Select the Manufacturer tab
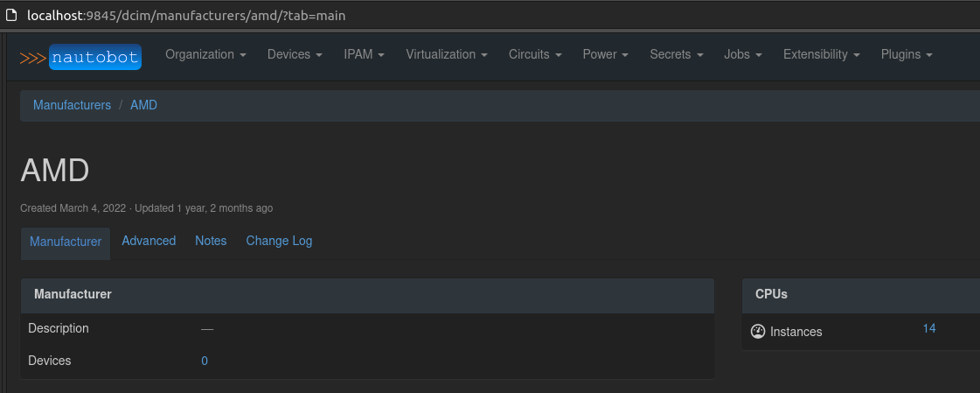980x393 pixels. tap(66, 243)
